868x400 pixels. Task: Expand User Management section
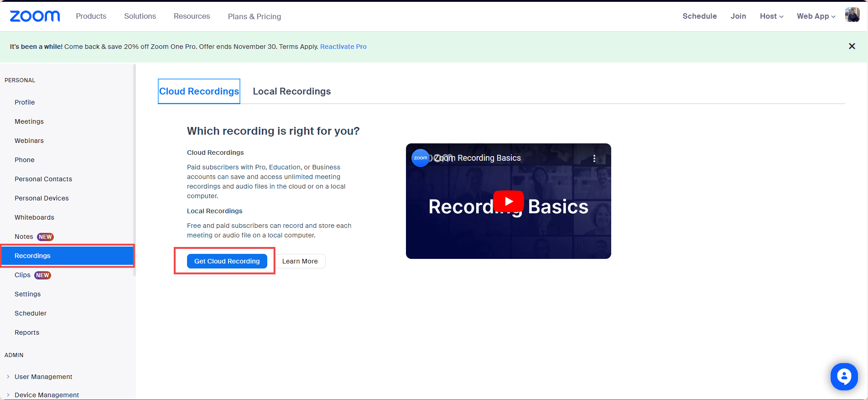(x=43, y=377)
